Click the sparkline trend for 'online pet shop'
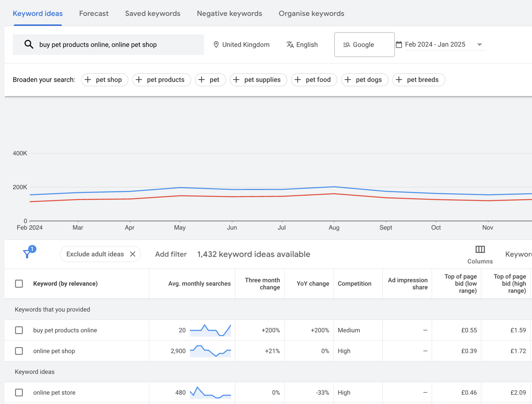This screenshot has width=532, height=404. (210, 351)
